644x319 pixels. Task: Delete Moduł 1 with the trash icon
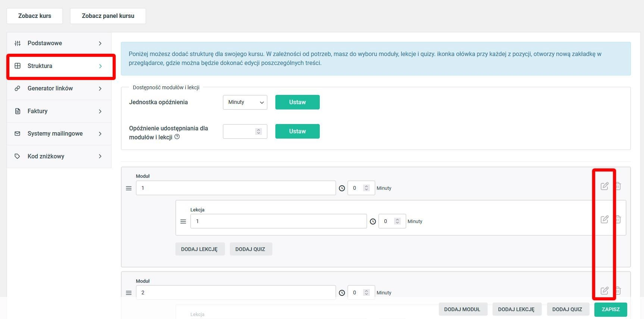pyautogui.click(x=618, y=186)
